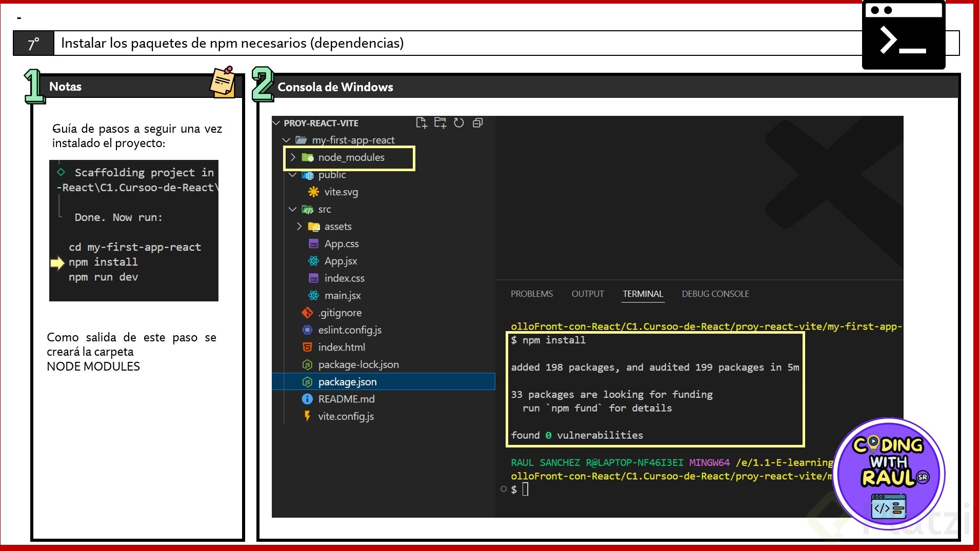Click the CSS icon beside index.css
The height and width of the screenshot is (551, 980).
click(313, 278)
